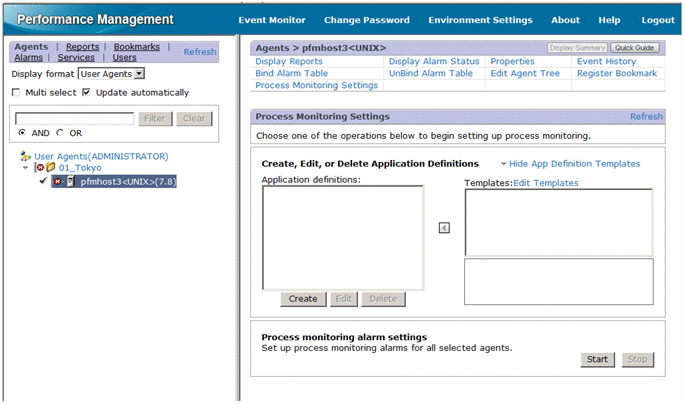This screenshot has height=404, width=685.
Task: Enable the Multi select checkbox
Action: point(16,93)
